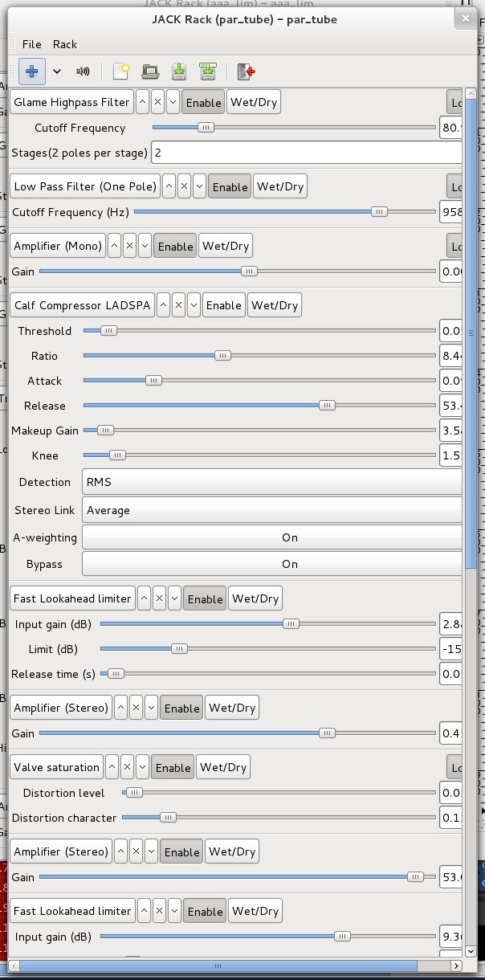
Task: Click the Open rack folder icon
Action: click(149, 71)
